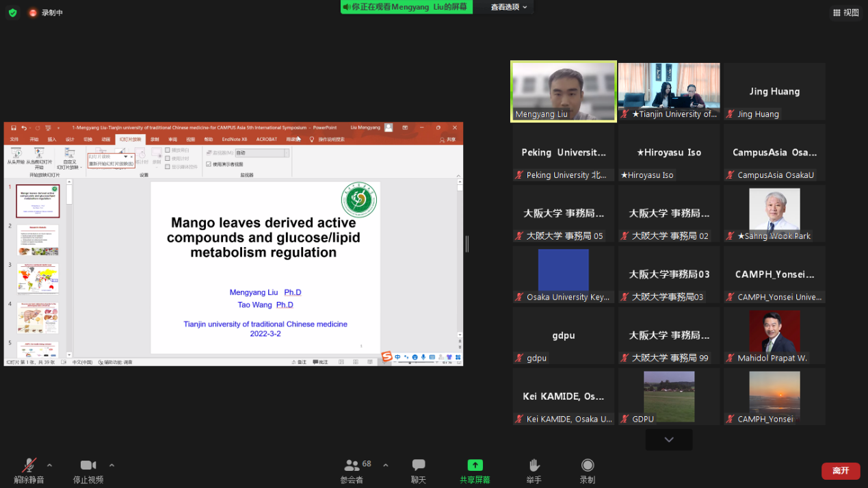Click the Tianjin University video tile
Screen dimensions: 868x488
[669, 92]
